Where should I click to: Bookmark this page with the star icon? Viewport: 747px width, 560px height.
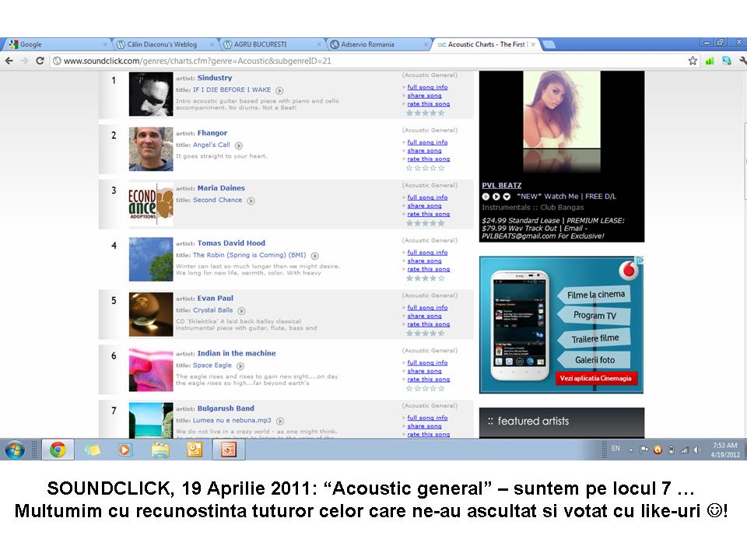pyautogui.click(x=693, y=61)
